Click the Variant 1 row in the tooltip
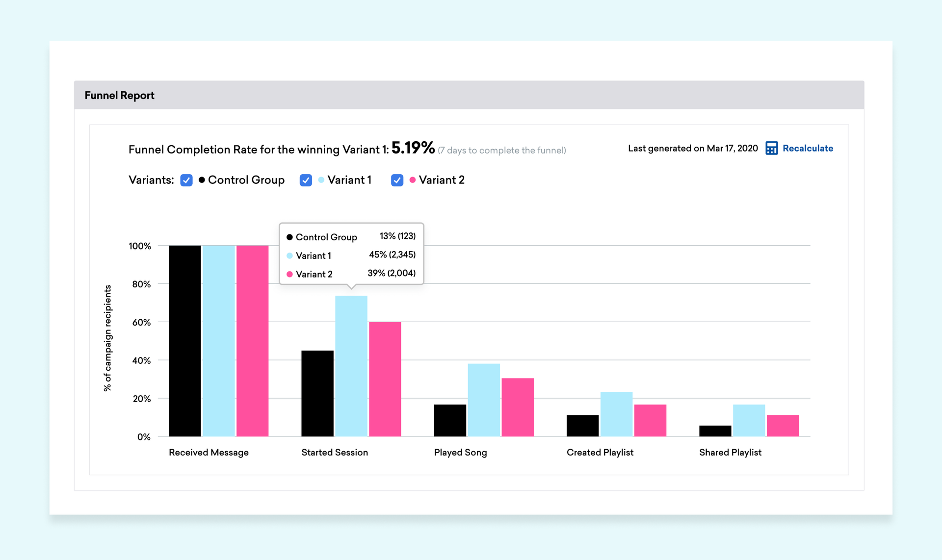942x560 pixels. (x=351, y=255)
